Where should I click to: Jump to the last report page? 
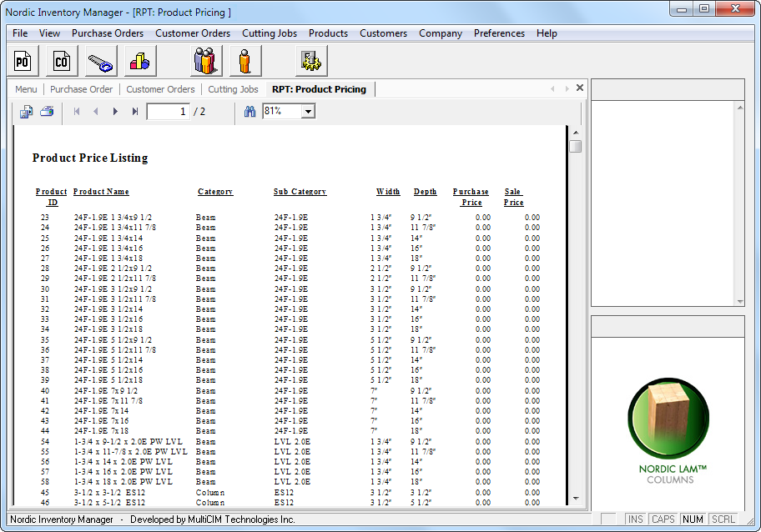(x=135, y=112)
